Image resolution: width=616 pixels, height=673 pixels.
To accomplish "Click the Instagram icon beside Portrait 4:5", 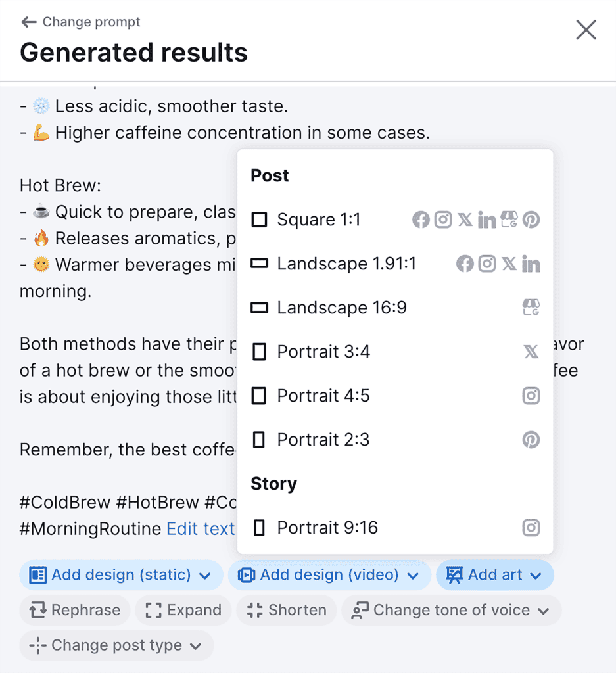I will [531, 395].
